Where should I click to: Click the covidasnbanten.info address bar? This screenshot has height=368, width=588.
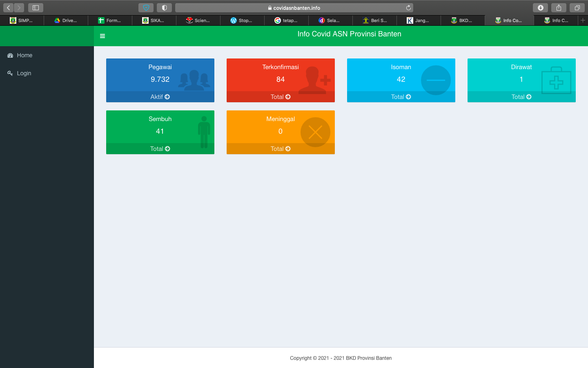click(294, 8)
